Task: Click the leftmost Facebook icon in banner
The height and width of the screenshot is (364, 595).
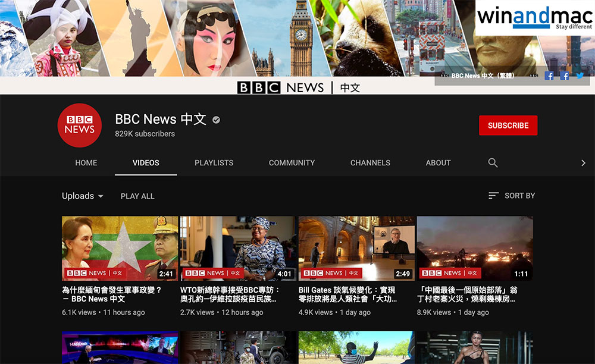Action: [x=549, y=76]
